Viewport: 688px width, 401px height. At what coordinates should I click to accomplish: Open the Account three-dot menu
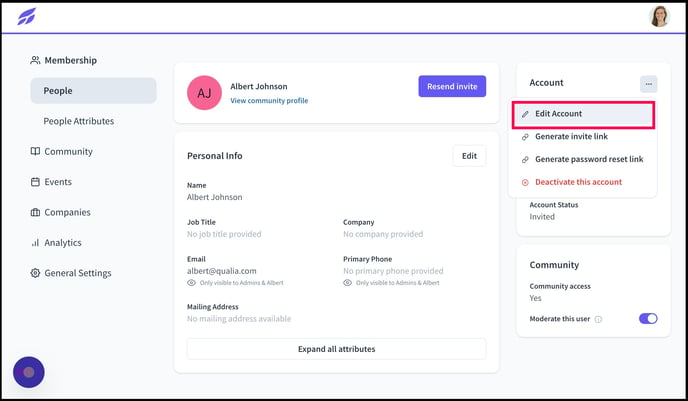point(649,84)
